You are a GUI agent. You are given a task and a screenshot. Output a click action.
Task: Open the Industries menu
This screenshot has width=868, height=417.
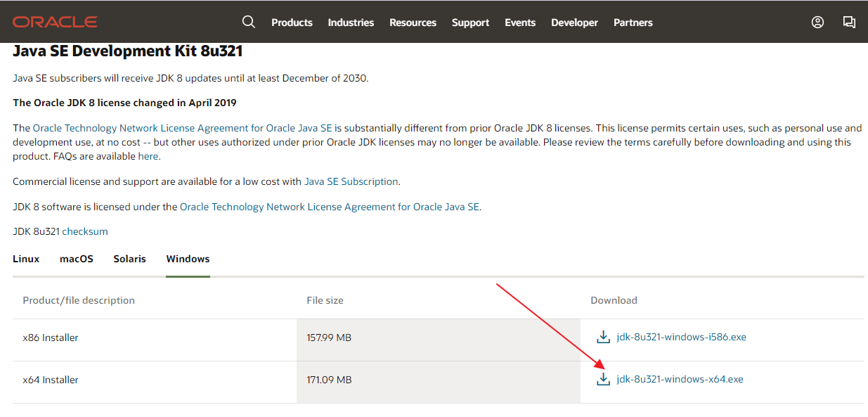coord(351,23)
